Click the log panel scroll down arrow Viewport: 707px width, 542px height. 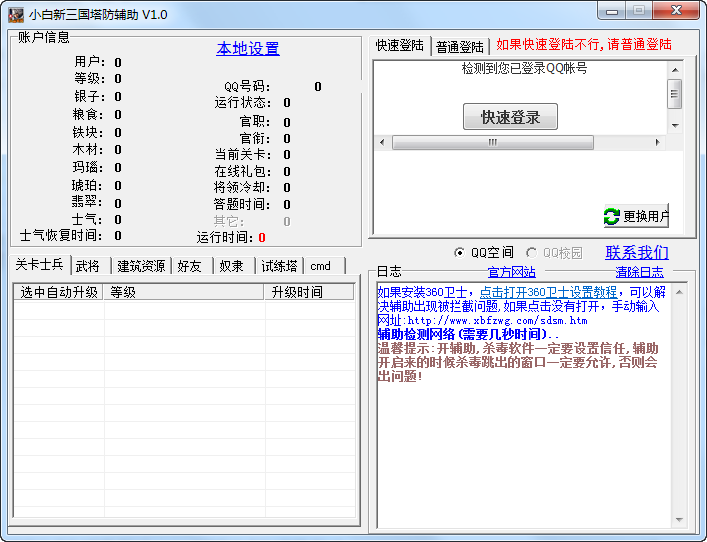[x=679, y=520]
